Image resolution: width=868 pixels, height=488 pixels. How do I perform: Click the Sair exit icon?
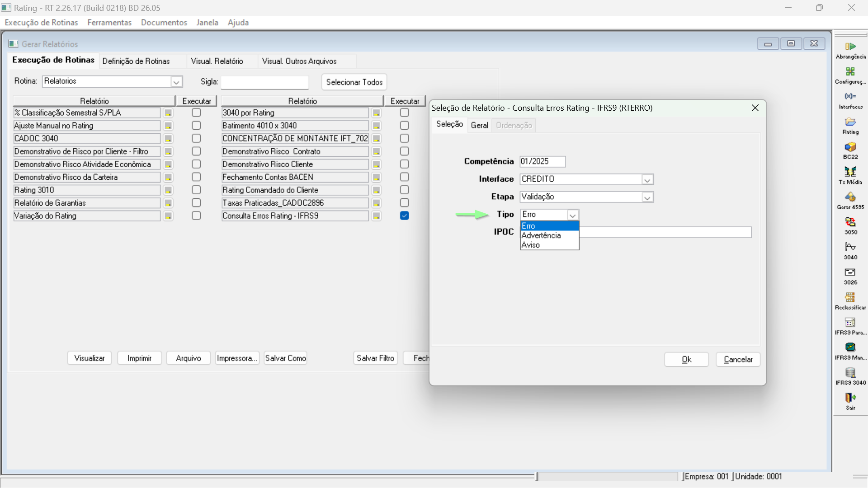(x=850, y=398)
